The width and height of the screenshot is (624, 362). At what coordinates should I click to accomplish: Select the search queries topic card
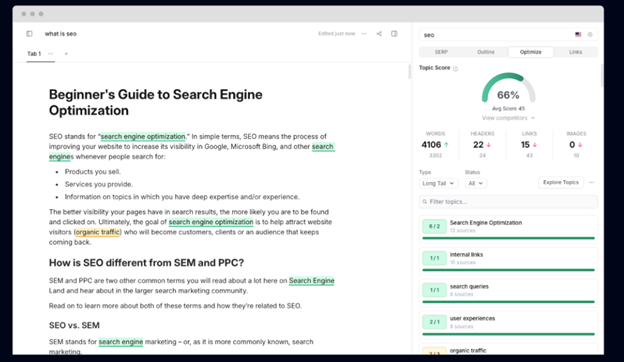[508, 292]
